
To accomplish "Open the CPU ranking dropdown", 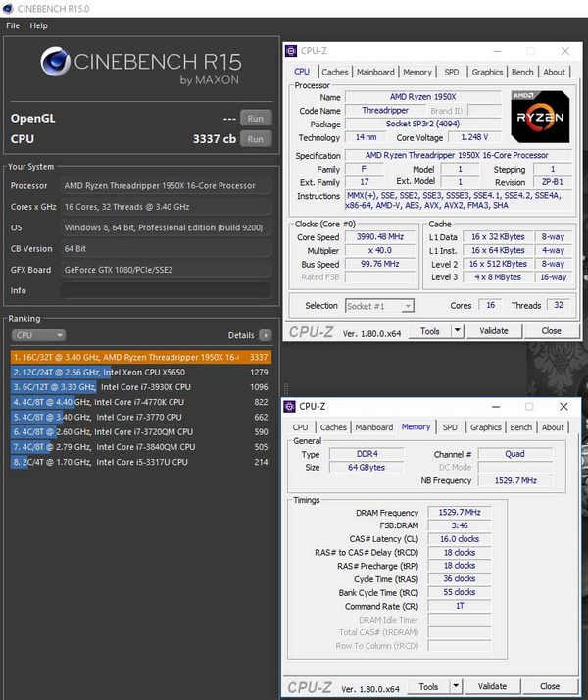I will point(38,335).
